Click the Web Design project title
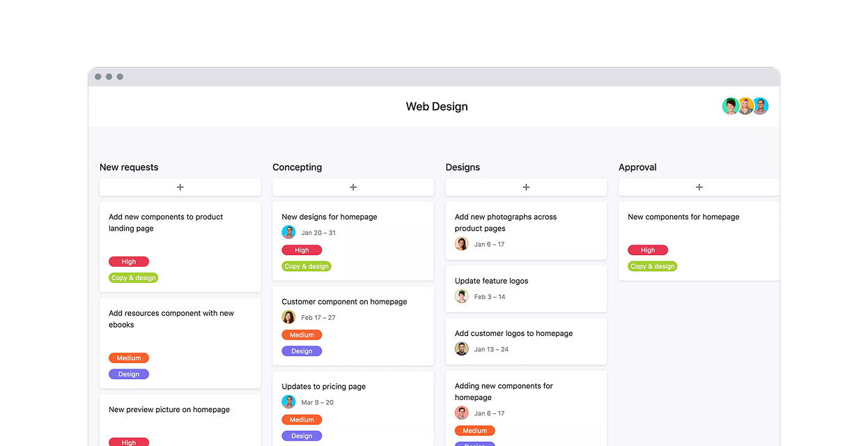 (x=437, y=107)
